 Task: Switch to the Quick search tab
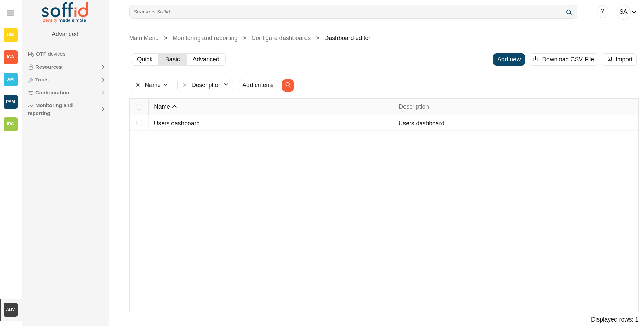click(145, 59)
